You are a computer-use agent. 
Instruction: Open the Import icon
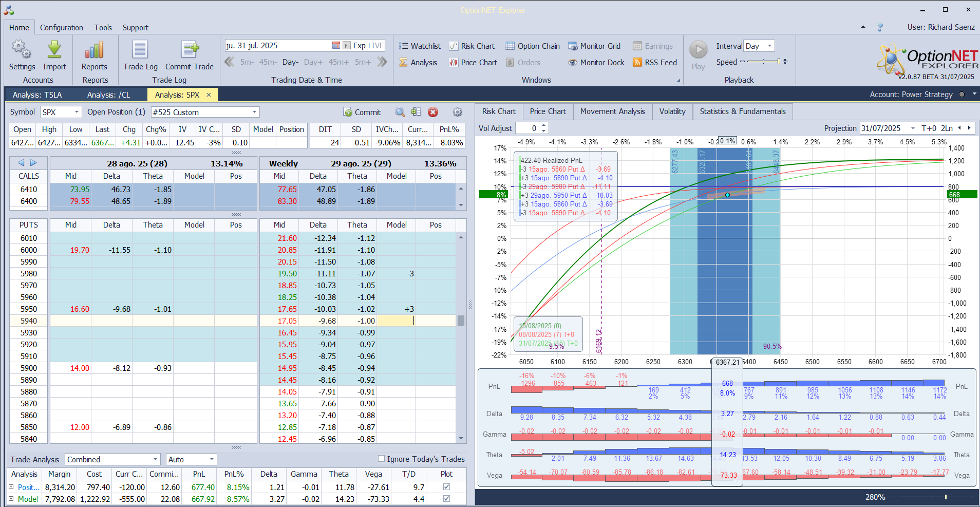(x=54, y=55)
